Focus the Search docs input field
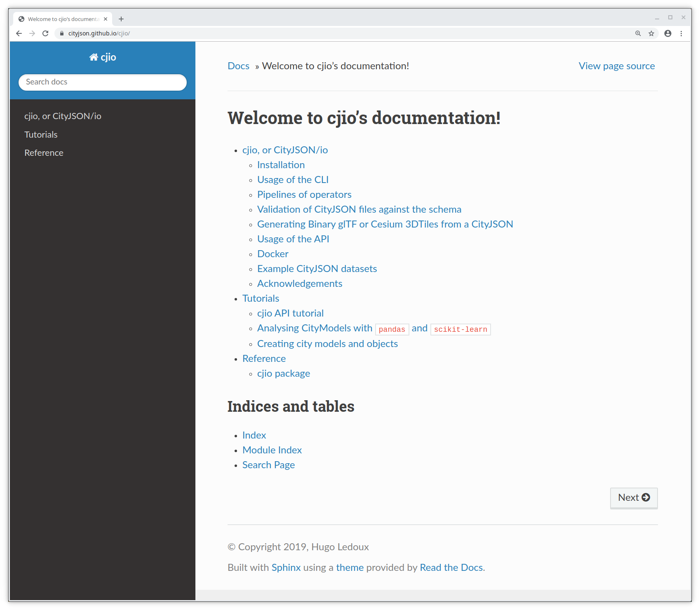 (x=103, y=82)
